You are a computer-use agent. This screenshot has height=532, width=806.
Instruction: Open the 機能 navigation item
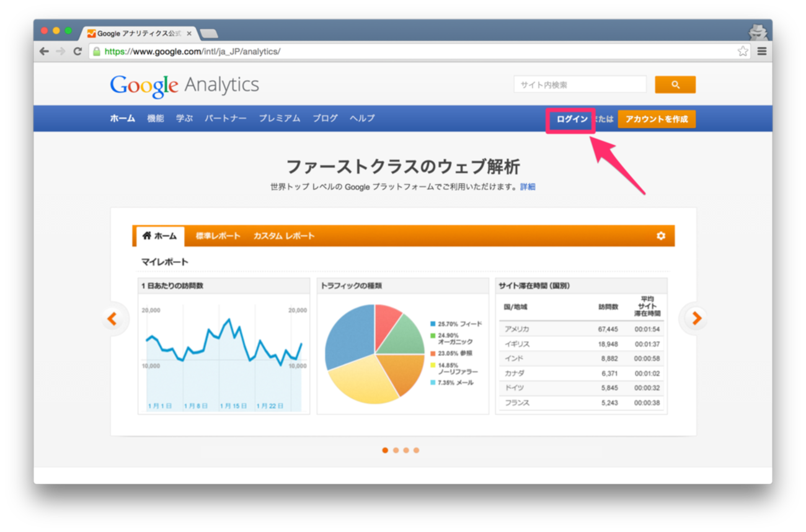pos(156,118)
